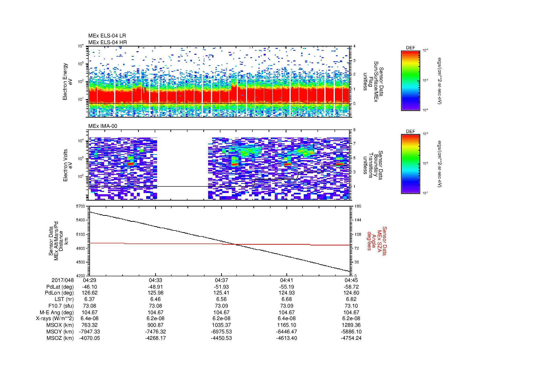The width and height of the screenshot is (555, 392).
Task: Click the LST value '6.56'
Action: [221, 300]
